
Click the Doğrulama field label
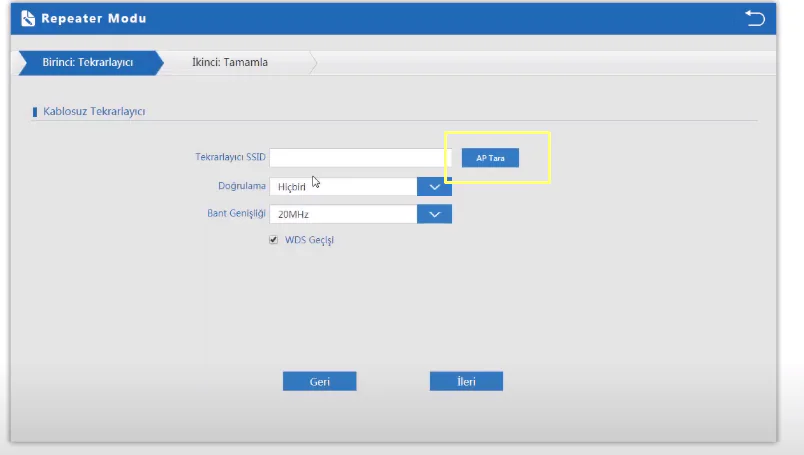pos(241,186)
